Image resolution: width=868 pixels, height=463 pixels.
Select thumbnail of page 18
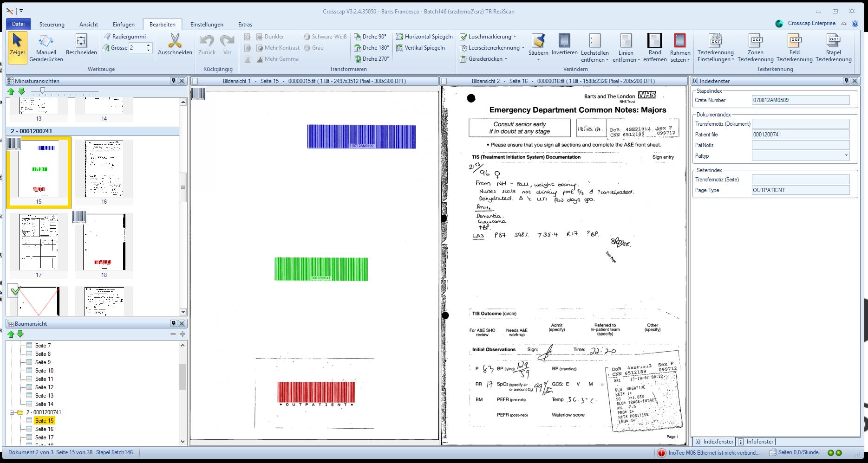(104, 242)
